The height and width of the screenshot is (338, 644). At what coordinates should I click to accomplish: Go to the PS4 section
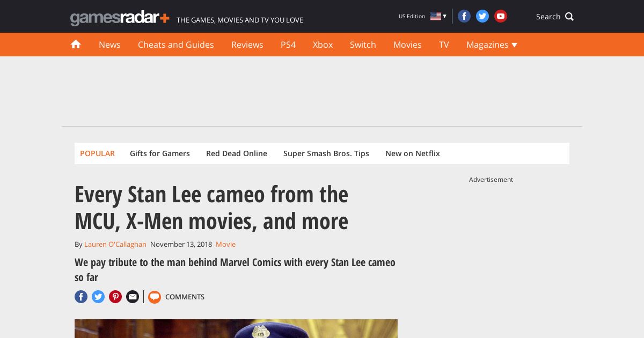point(288,45)
